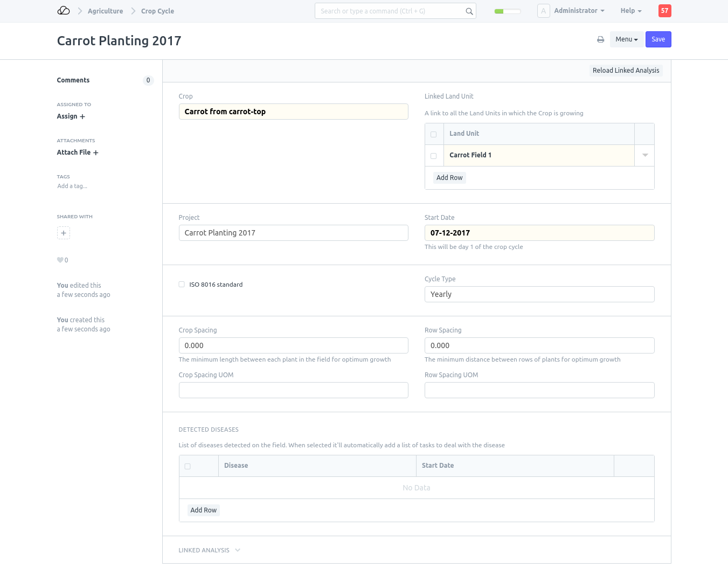Viewport: 728px width, 575px height.
Task: Click the heart like icon
Action: point(60,260)
